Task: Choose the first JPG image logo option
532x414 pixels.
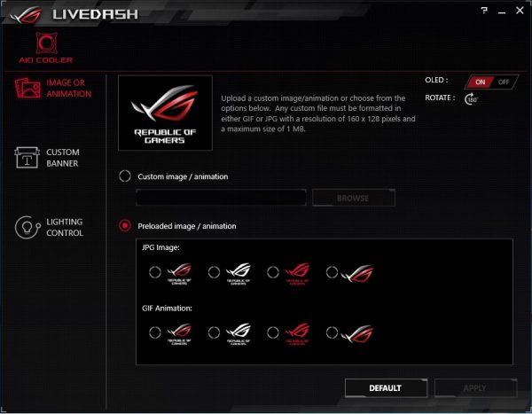Action: [154, 272]
